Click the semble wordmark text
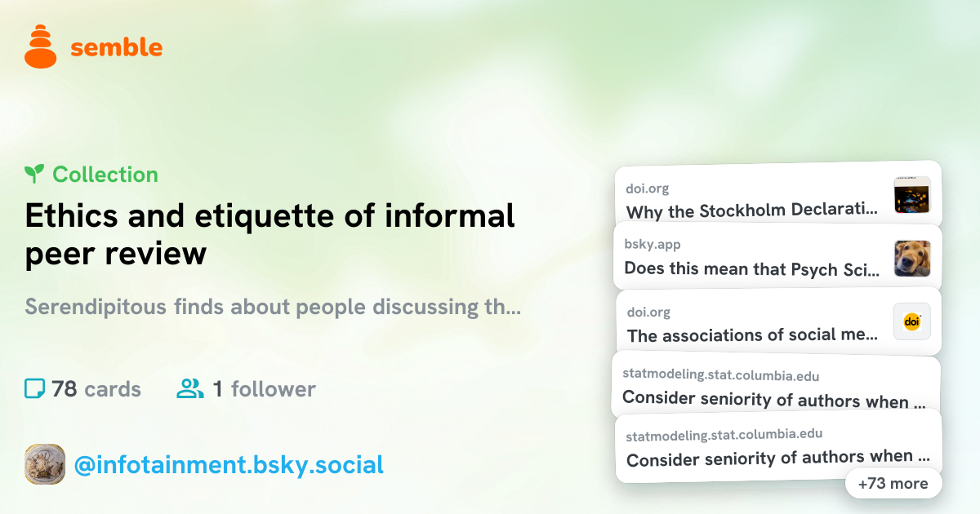Screen dimensions: 980x514 pos(117,47)
